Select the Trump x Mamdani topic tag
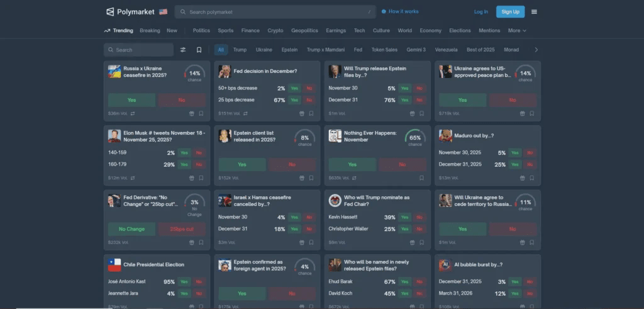The height and width of the screenshot is (309, 644). click(x=326, y=50)
